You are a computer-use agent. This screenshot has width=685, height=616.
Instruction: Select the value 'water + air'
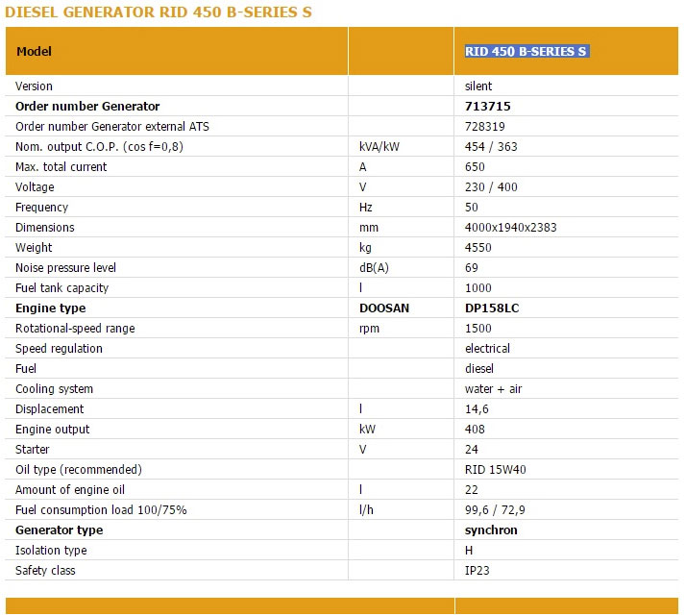493,389
